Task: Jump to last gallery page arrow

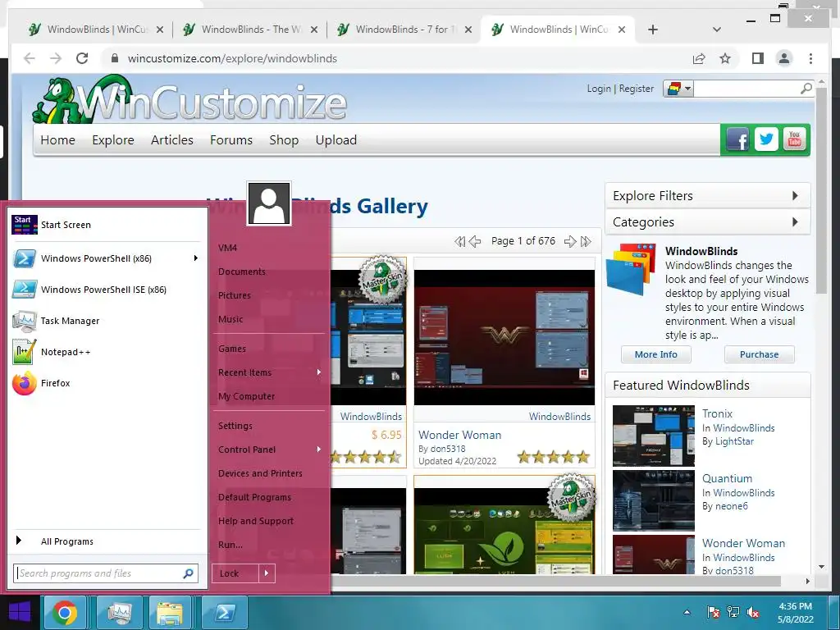Action: [586, 242]
